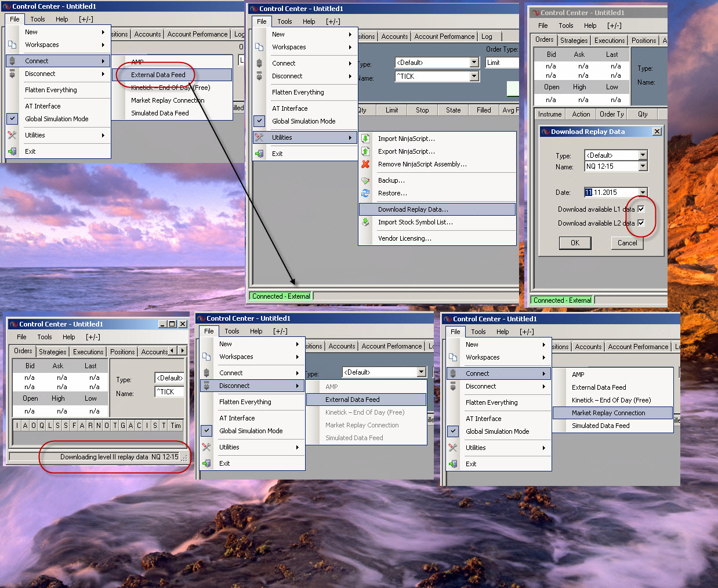Click the Export NinjaScript up-arrow icon

click(x=365, y=151)
